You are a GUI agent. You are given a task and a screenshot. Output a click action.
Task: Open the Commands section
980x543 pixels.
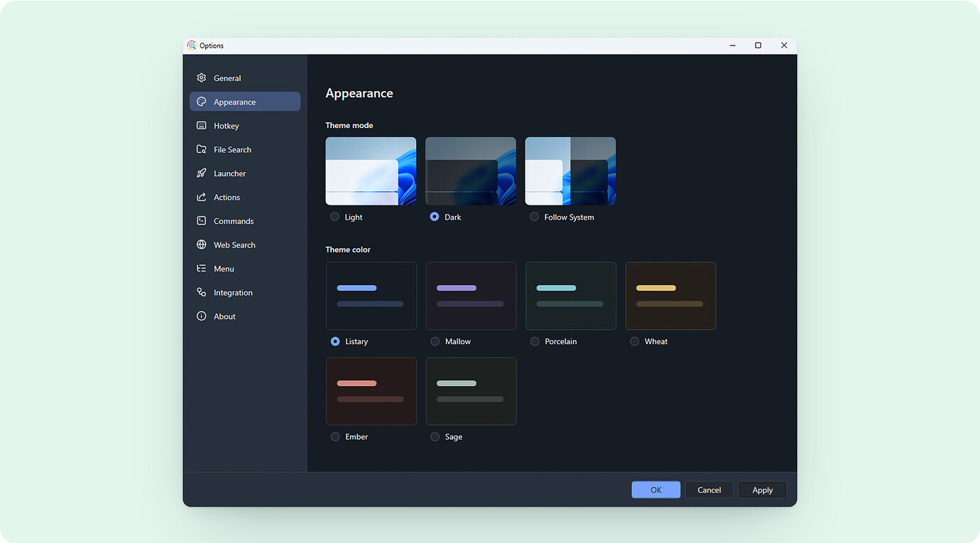click(245, 221)
